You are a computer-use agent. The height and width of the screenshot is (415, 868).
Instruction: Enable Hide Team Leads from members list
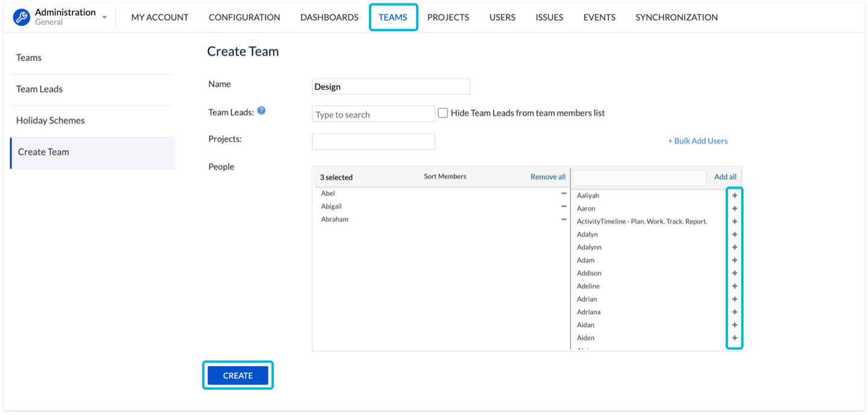point(443,113)
